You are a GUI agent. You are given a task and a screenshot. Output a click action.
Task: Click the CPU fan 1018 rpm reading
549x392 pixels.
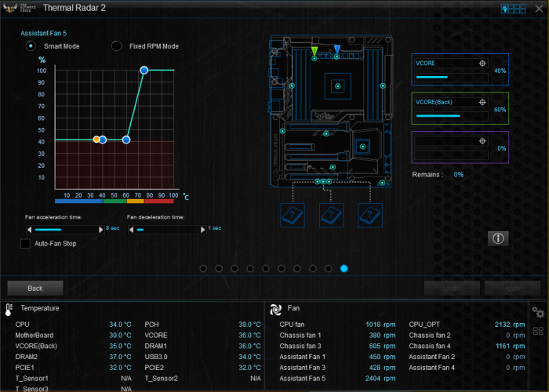(x=380, y=325)
